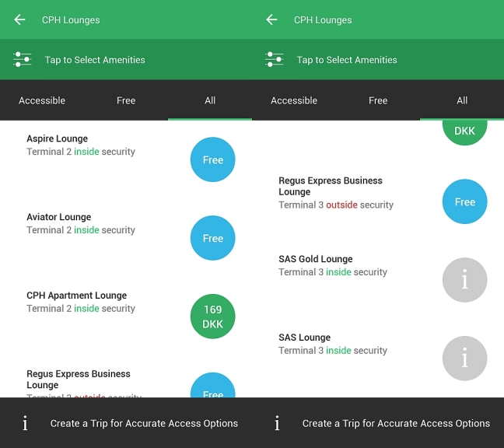The image size is (504, 448).
Task: Tap the back arrow in left panel
Action: tap(19, 20)
